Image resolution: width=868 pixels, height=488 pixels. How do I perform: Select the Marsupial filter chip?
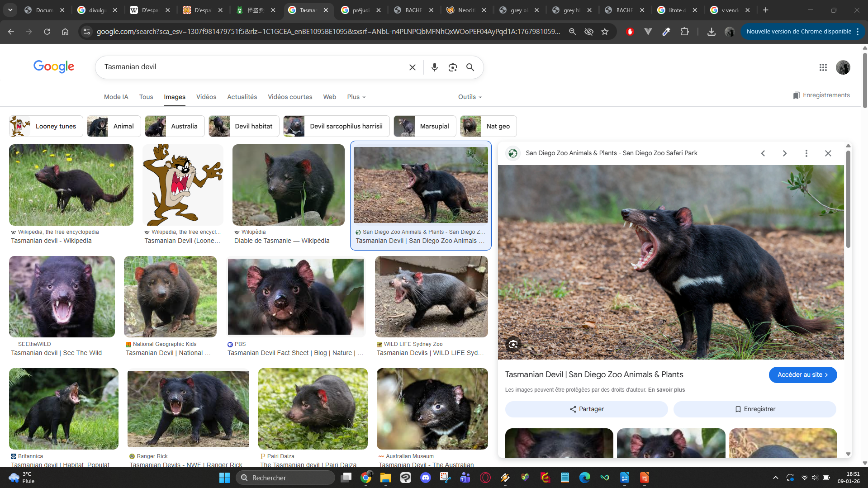click(x=425, y=126)
